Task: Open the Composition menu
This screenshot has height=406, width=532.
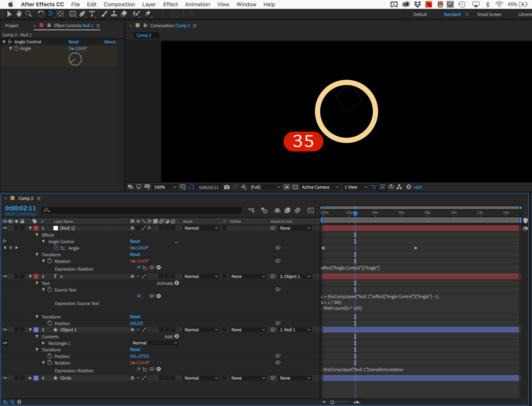Action: [119, 4]
